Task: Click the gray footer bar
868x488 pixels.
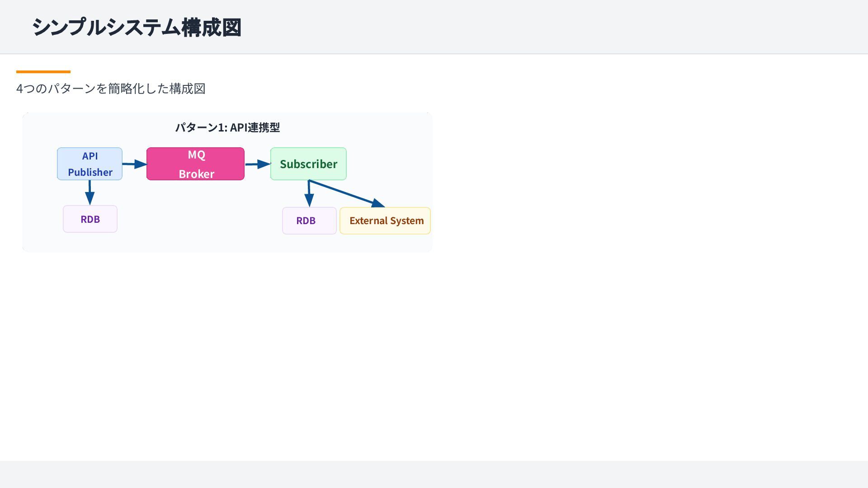Action: click(434, 474)
